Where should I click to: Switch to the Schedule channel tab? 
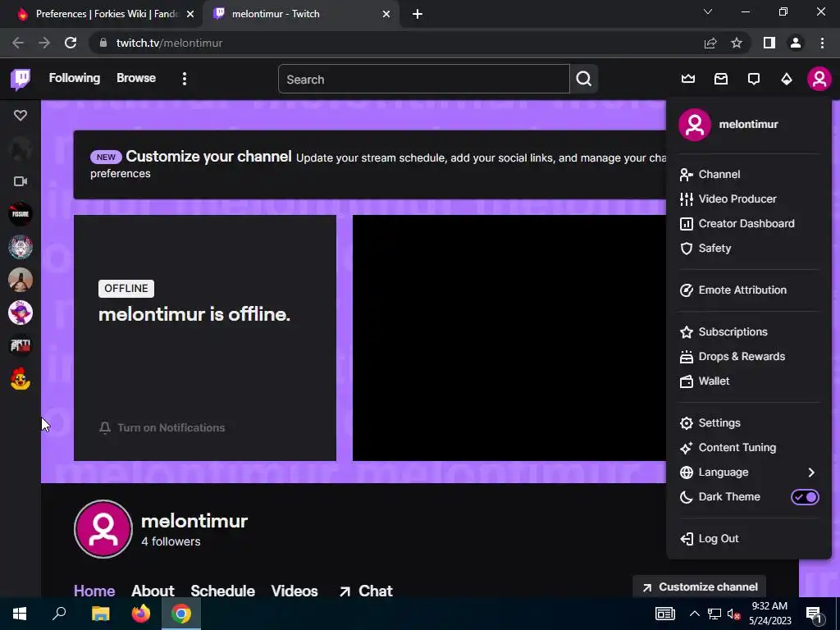tap(222, 591)
